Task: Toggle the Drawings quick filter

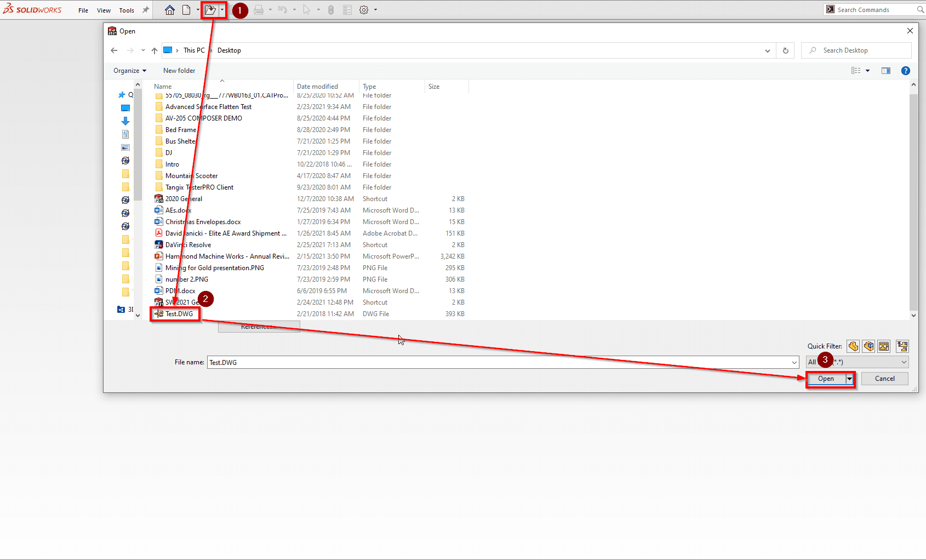Action: (x=884, y=346)
